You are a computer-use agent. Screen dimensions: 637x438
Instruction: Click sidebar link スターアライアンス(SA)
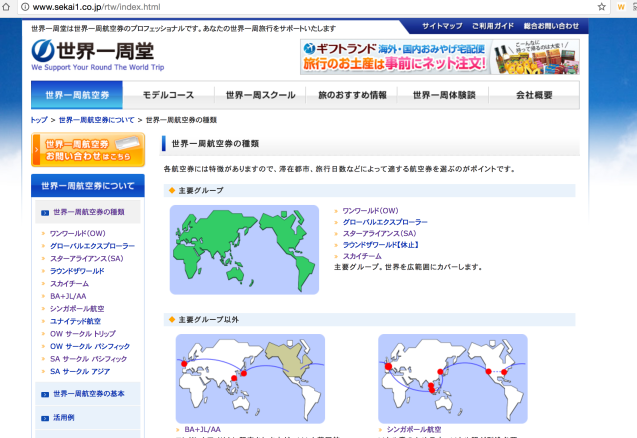[87, 258]
